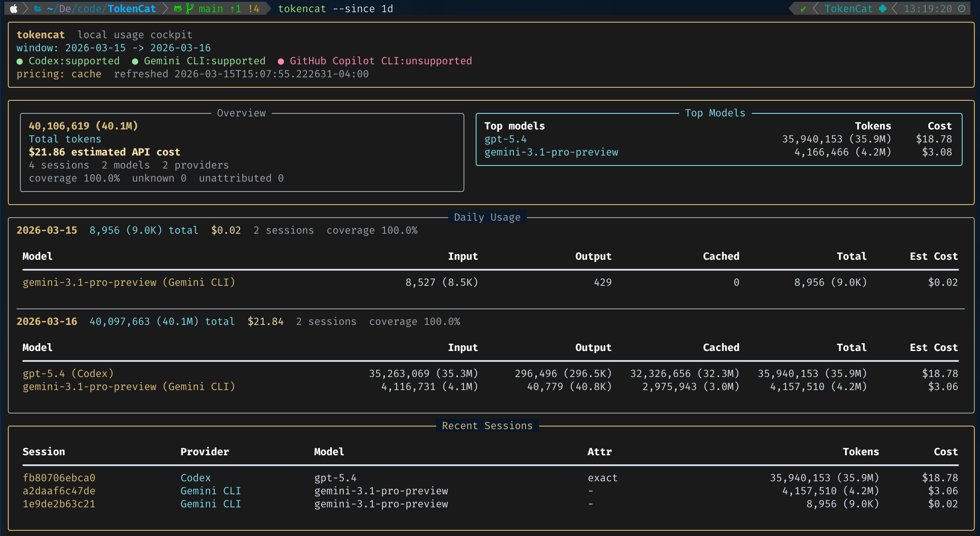The width and height of the screenshot is (980, 536).
Task: Click the GitHub cat icon in the prompt
Action: click(178, 9)
